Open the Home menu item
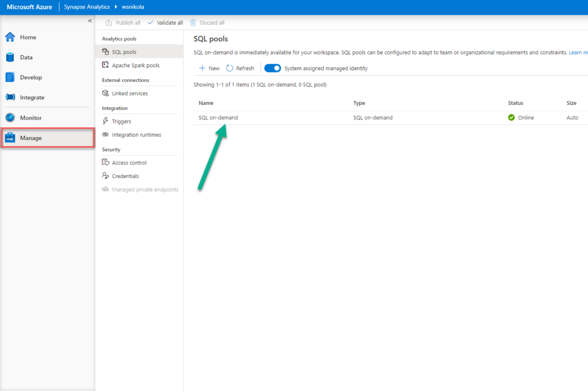Image resolution: width=588 pixels, height=392 pixels. click(28, 37)
